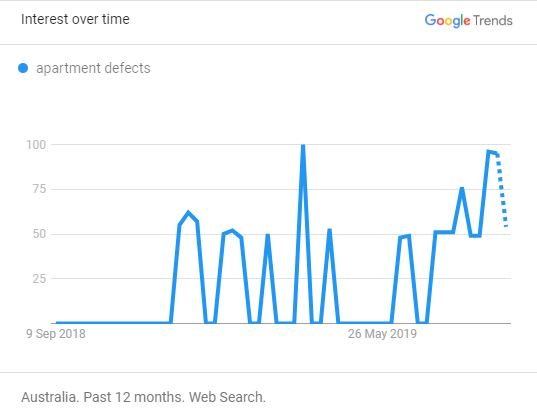Click the narrow spike at 50 before the tallest peak
This screenshot has width=537, height=410.
pyautogui.click(x=267, y=236)
